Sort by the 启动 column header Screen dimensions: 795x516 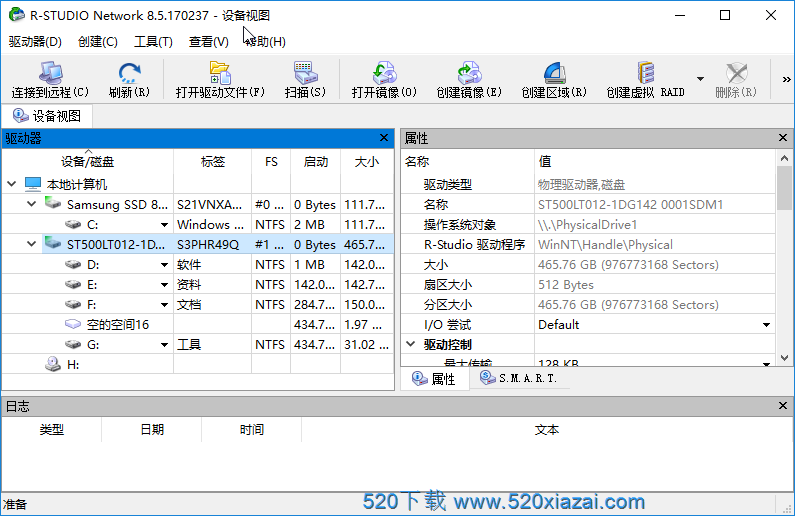[x=315, y=162]
